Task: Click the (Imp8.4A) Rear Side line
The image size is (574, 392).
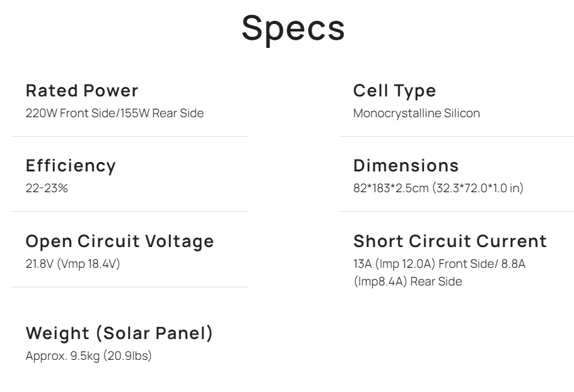Action: 407,281
